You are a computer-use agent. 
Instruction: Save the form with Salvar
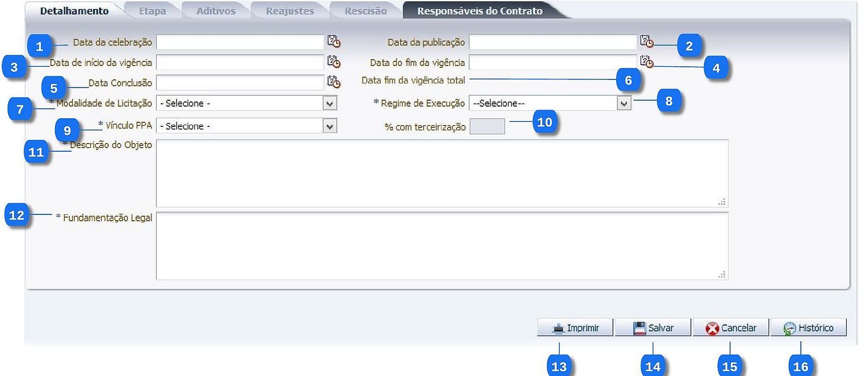click(653, 328)
